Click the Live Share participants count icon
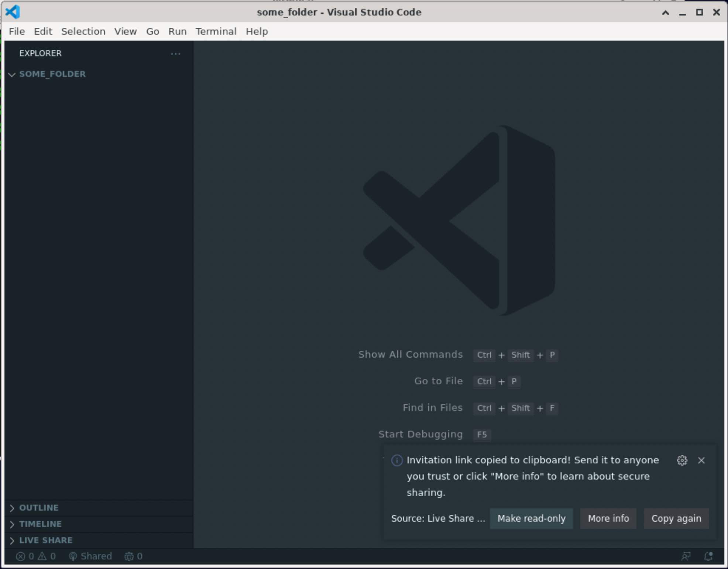This screenshot has height=569, width=728. pyautogui.click(x=133, y=556)
